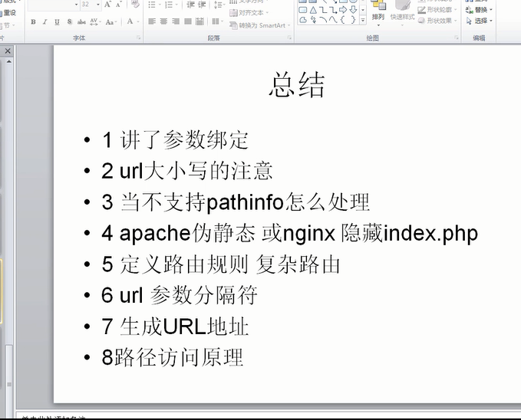Apply font color A button

click(x=130, y=22)
